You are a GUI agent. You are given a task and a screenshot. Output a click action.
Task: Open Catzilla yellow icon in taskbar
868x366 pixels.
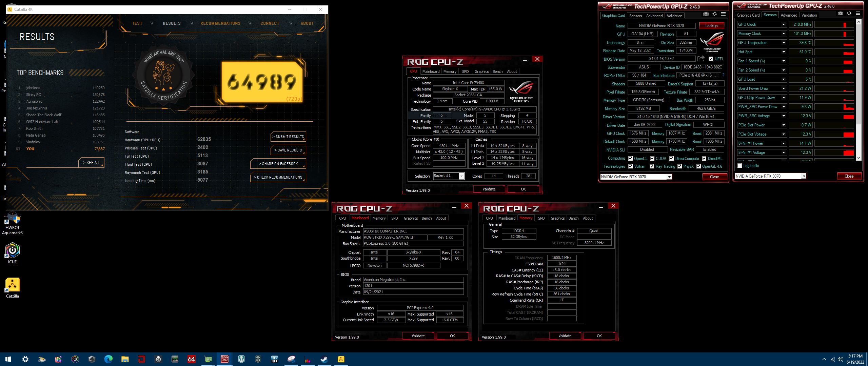click(x=341, y=359)
